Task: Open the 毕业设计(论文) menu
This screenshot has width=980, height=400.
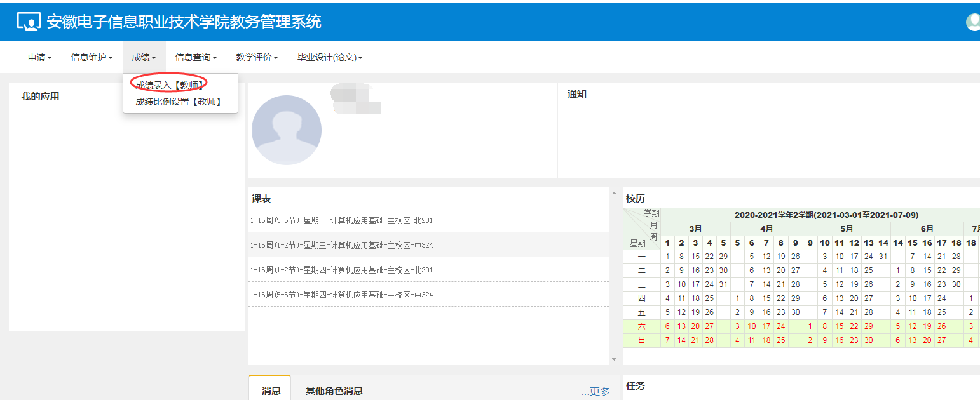Action: point(330,57)
